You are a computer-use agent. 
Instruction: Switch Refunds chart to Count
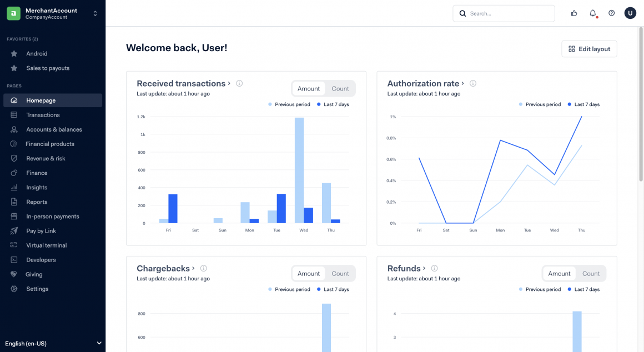click(591, 274)
